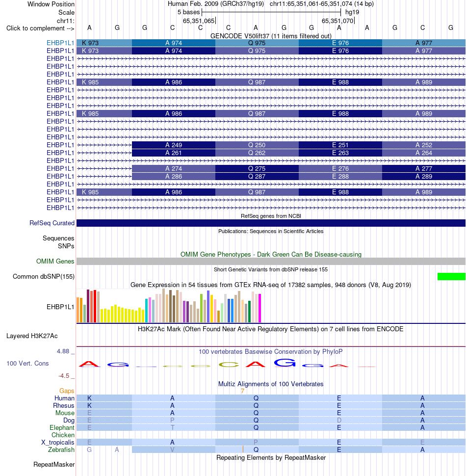This screenshot has width=466, height=476.
Task: Click the orange Gaps label
Action: click(x=67, y=391)
